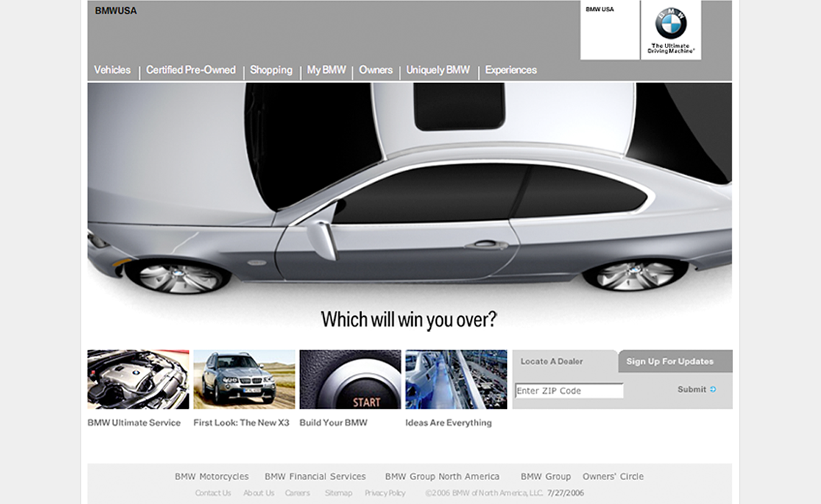821x504 pixels.
Task: Click the BMWUSA header title
Action: click(x=116, y=11)
